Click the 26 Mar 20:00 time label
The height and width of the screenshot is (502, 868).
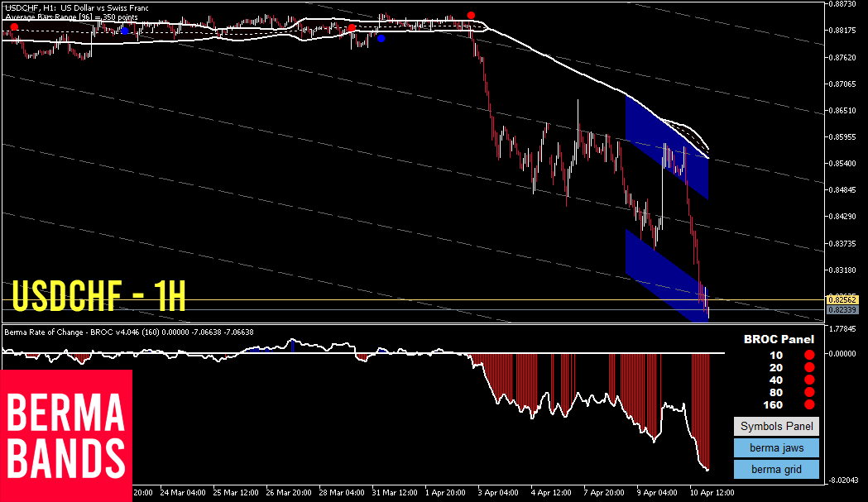click(x=289, y=493)
